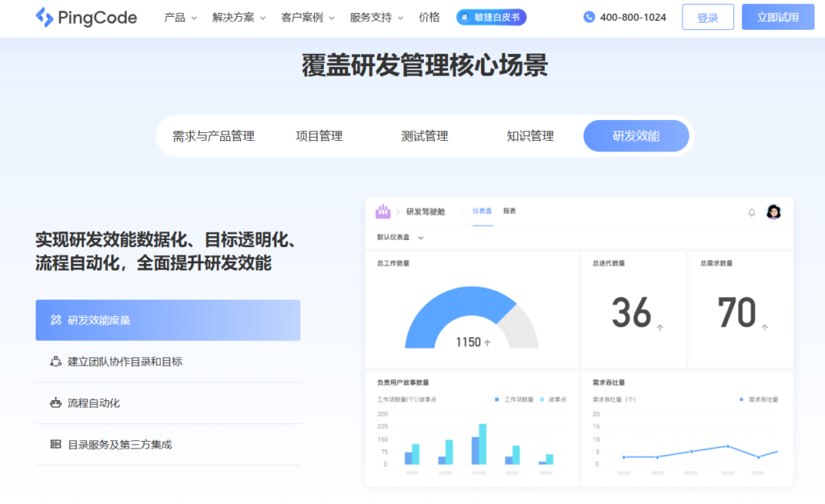Image resolution: width=825 pixels, height=504 pixels.
Task: Open the 敏捷白皮书 badge link
Action: (x=491, y=18)
